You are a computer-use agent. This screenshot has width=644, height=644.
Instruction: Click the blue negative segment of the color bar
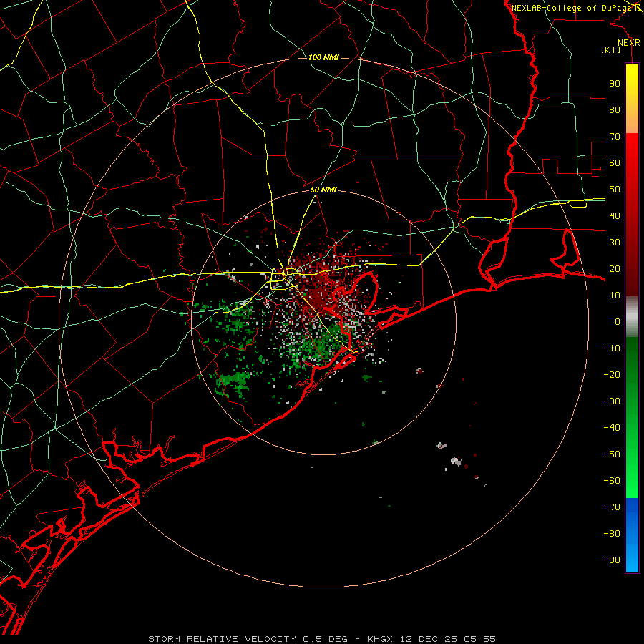(632, 535)
